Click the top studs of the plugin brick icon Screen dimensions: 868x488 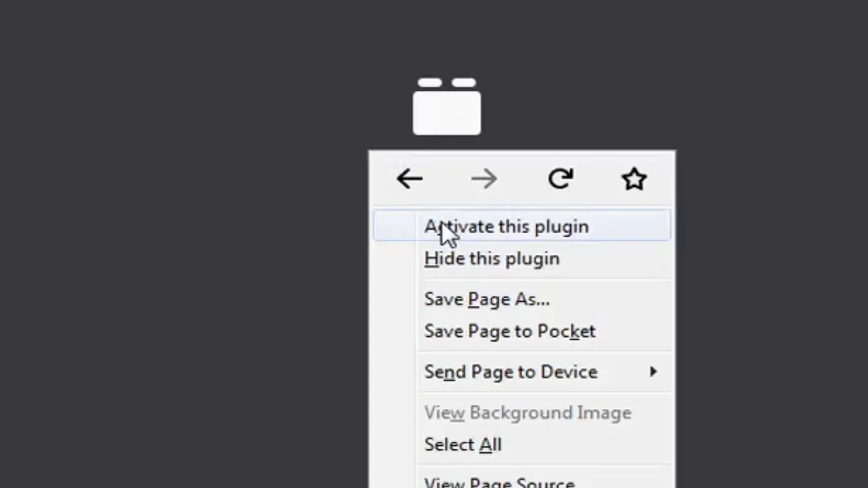click(447, 83)
